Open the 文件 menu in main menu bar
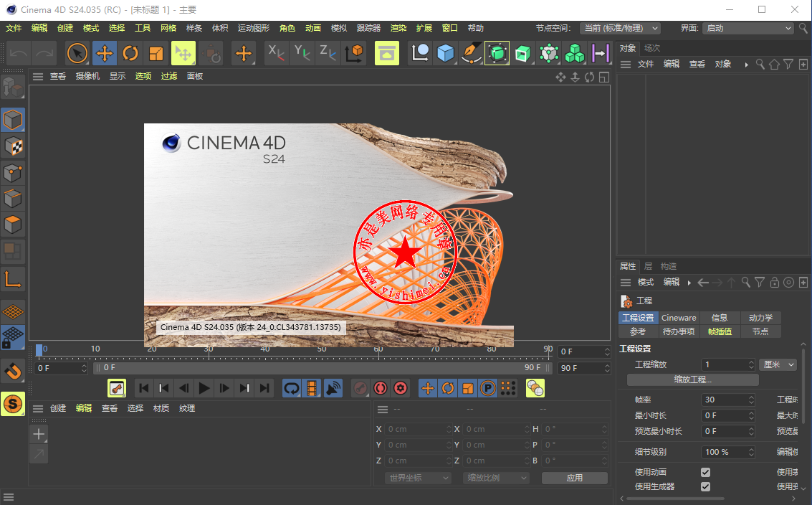 [14, 28]
